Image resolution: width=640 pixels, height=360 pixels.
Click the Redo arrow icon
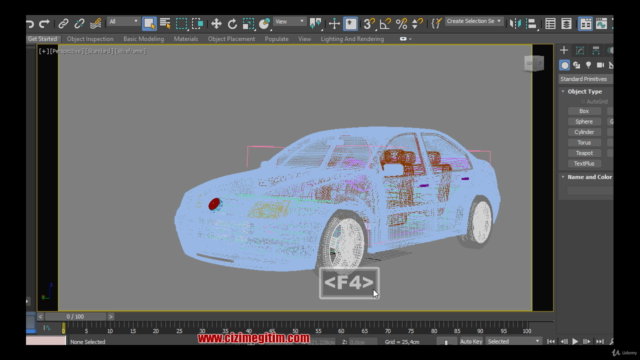44,24
